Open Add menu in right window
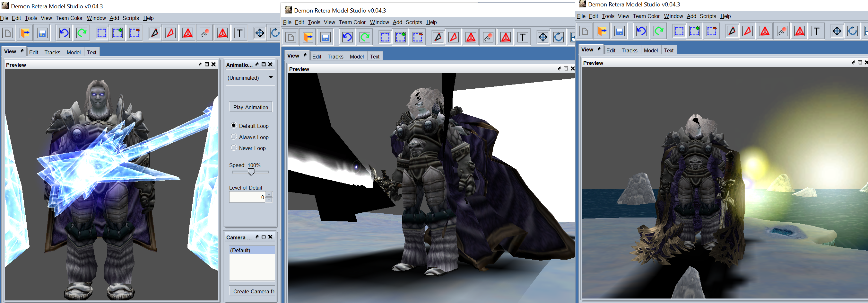The height and width of the screenshot is (303, 868). [x=691, y=16]
